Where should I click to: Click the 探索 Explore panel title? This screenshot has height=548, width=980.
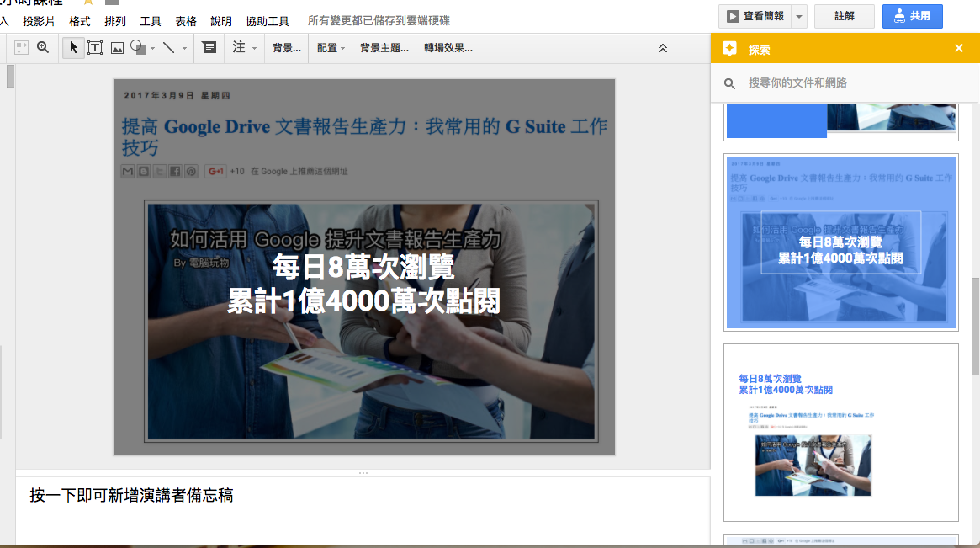click(x=759, y=50)
